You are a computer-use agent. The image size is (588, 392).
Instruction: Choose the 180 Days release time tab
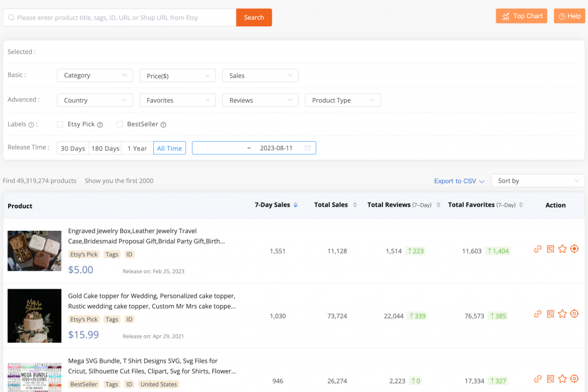[x=106, y=148]
